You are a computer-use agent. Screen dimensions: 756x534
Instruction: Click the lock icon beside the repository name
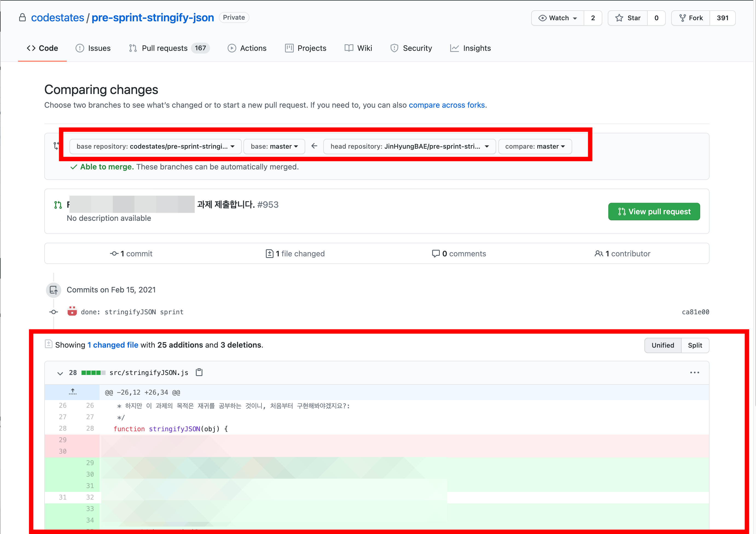[x=22, y=17]
